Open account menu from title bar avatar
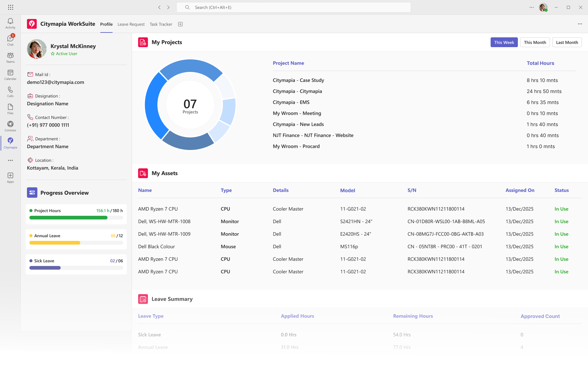Image resolution: width=588 pixels, height=378 pixels. pyautogui.click(x=543, y=7)
